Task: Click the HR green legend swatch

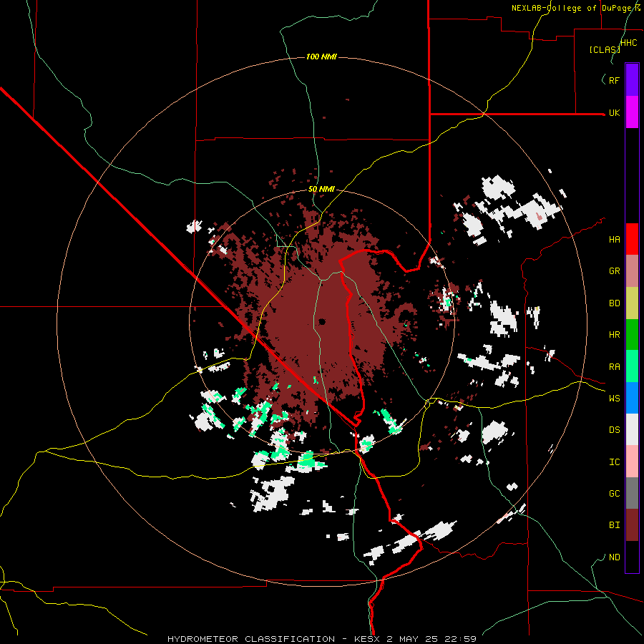Action: coord(632,335)
